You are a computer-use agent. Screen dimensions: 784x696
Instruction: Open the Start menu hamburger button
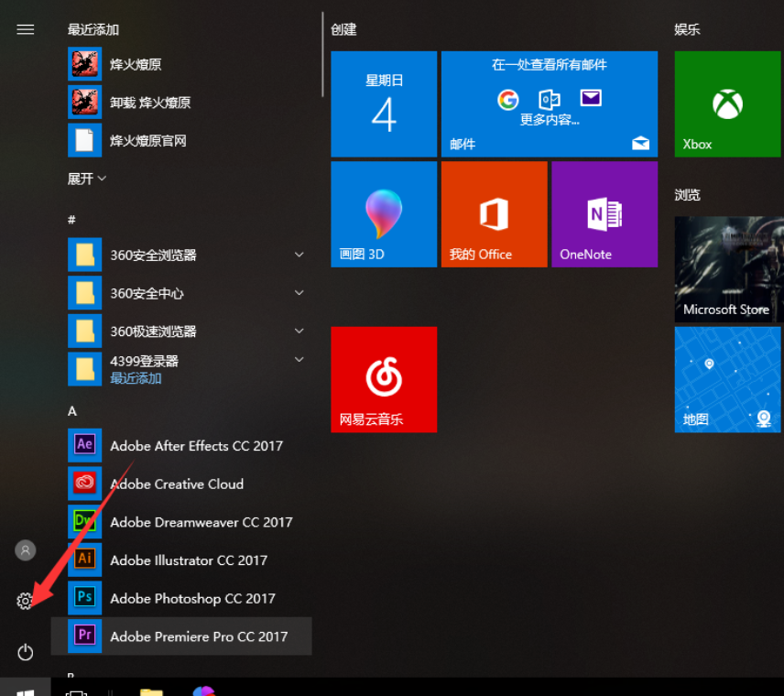pos(25,29)
